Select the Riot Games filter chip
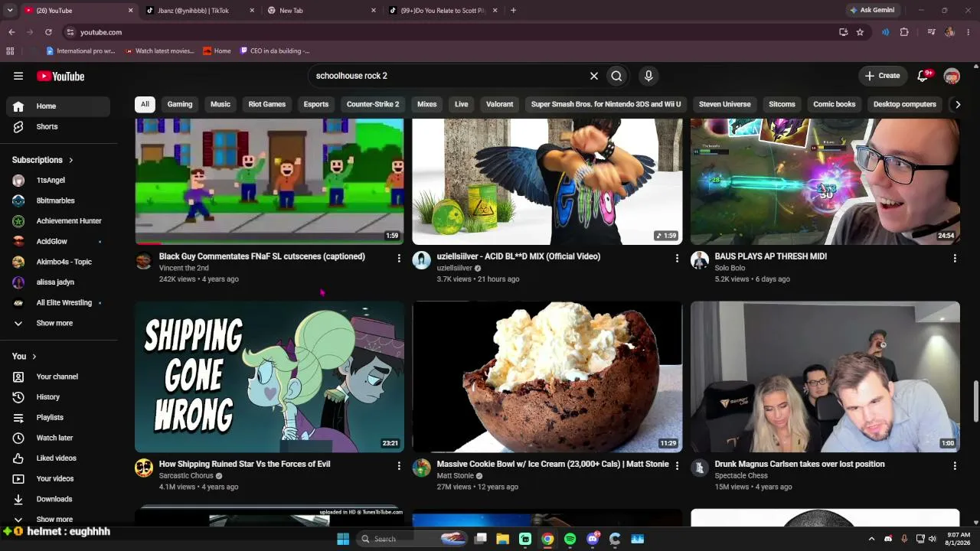Image resolution: width=980 pixels, height=551 pixels. [267, 104]
